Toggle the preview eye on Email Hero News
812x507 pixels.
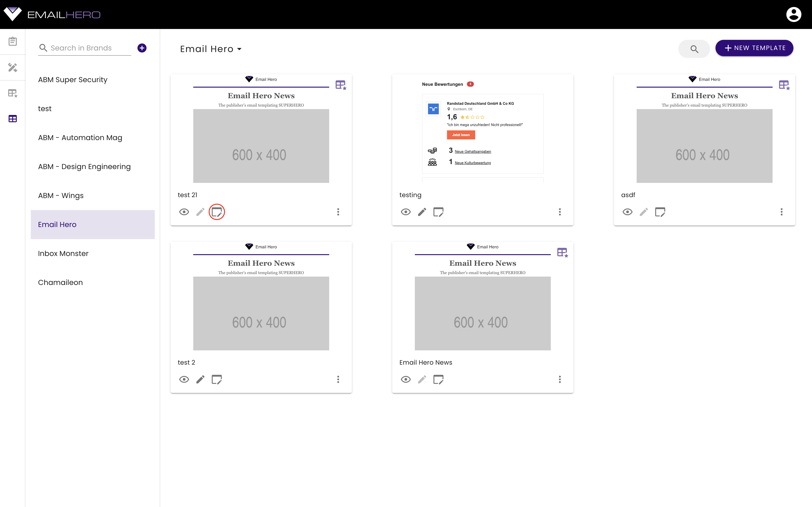click(406, 379)
